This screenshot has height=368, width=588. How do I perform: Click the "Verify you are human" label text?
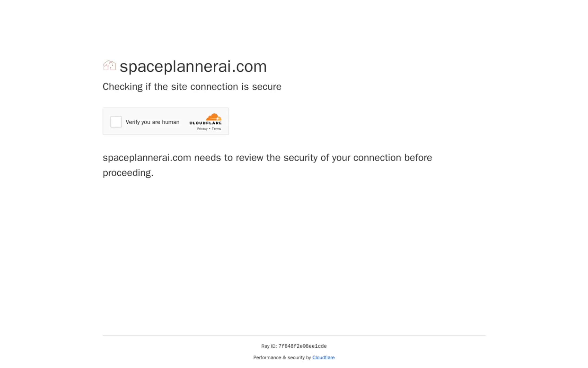(152, 122)
